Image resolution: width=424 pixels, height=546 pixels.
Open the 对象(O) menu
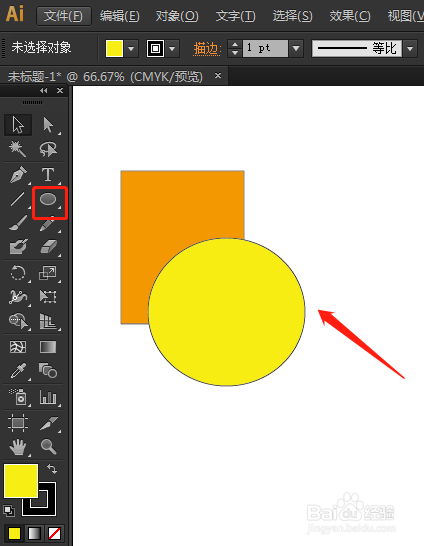(177, 16)
